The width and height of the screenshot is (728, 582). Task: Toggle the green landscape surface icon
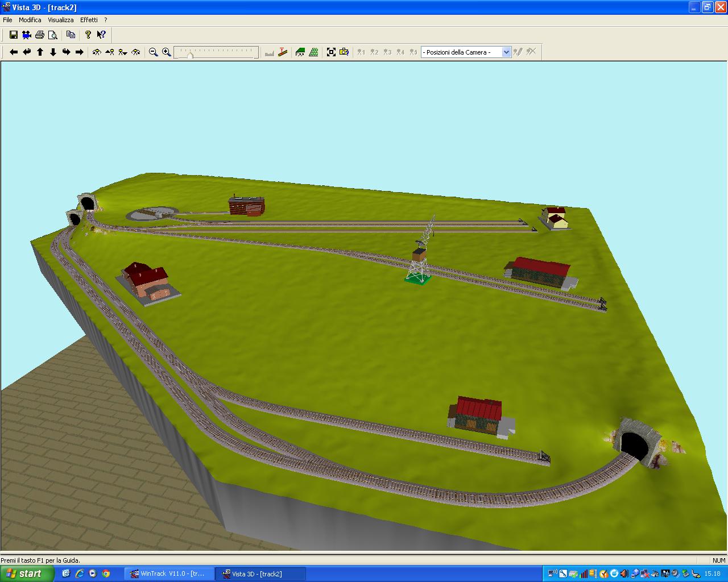click(300, 52)
